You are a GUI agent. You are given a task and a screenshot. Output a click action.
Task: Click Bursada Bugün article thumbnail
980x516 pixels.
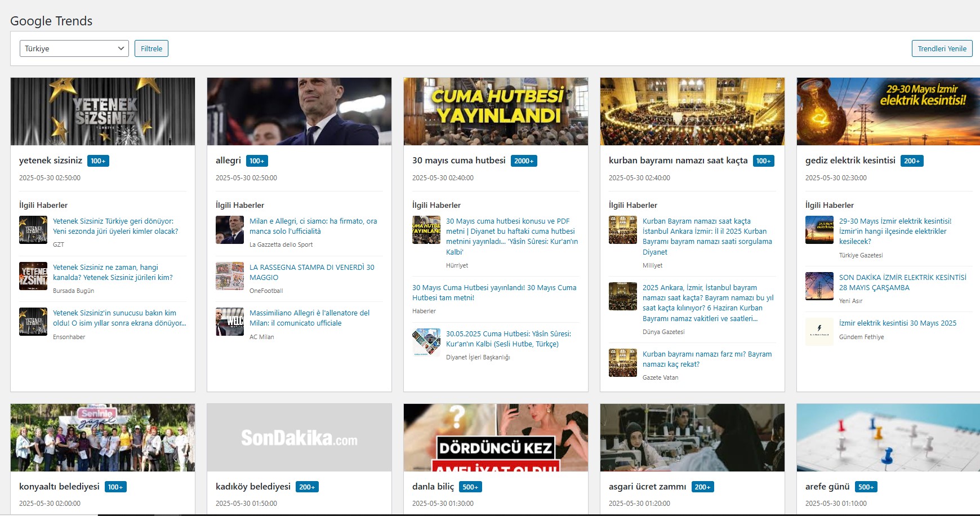[33, 276]
